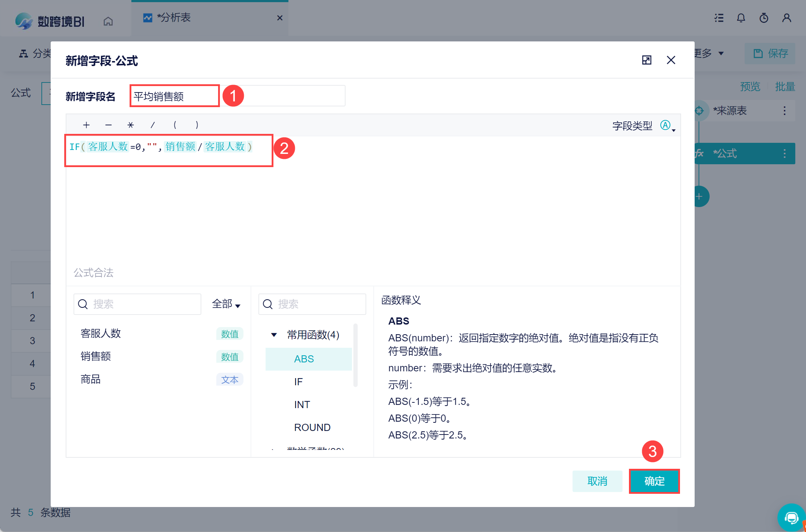Open the 字段类型 type dropdown
The height and width of the screenshot is (532, 806).
[x=667, y=126]
